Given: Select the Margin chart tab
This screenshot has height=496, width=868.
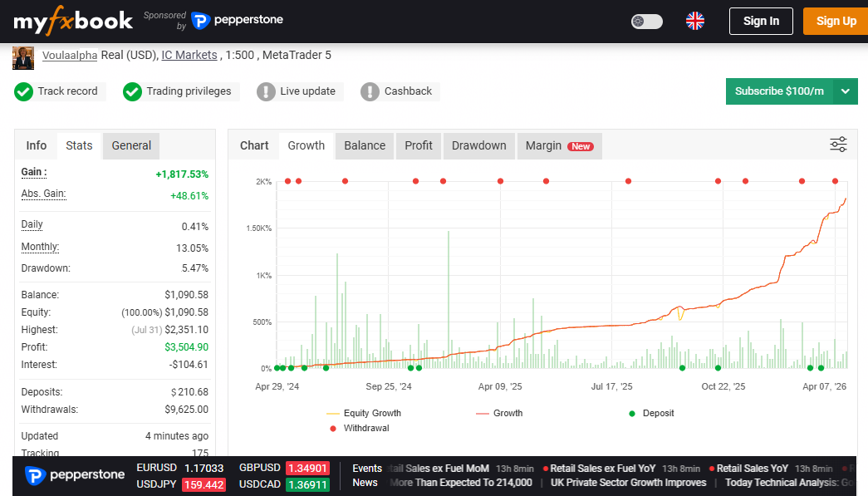Looking at the screenshot, I should pos(559,145).
